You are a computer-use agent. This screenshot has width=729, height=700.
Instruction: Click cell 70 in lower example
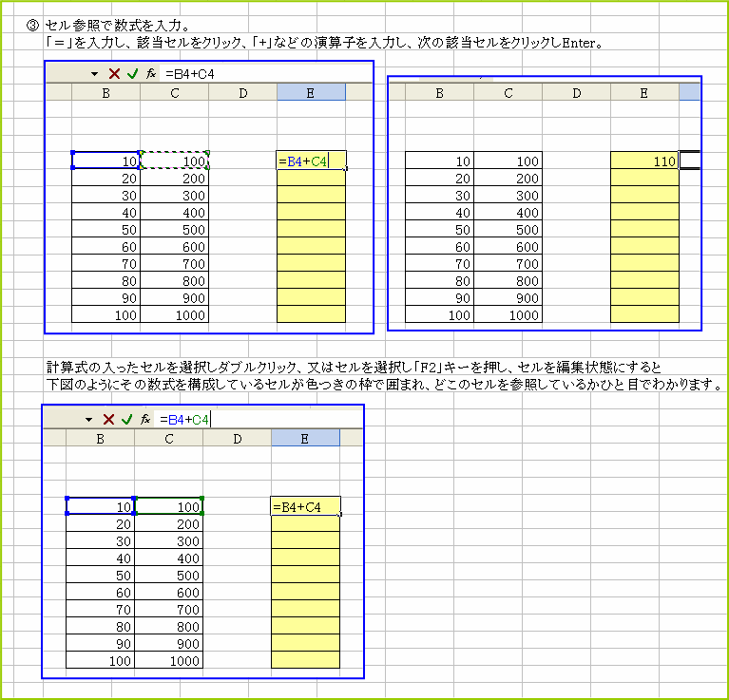(100, 609)
